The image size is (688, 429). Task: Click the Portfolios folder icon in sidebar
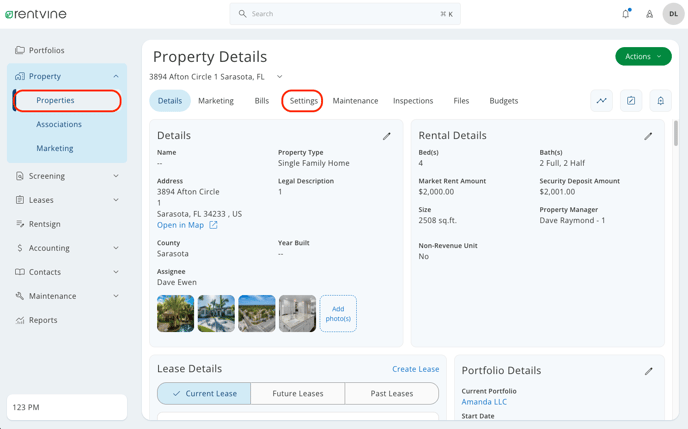pos(20,50)
